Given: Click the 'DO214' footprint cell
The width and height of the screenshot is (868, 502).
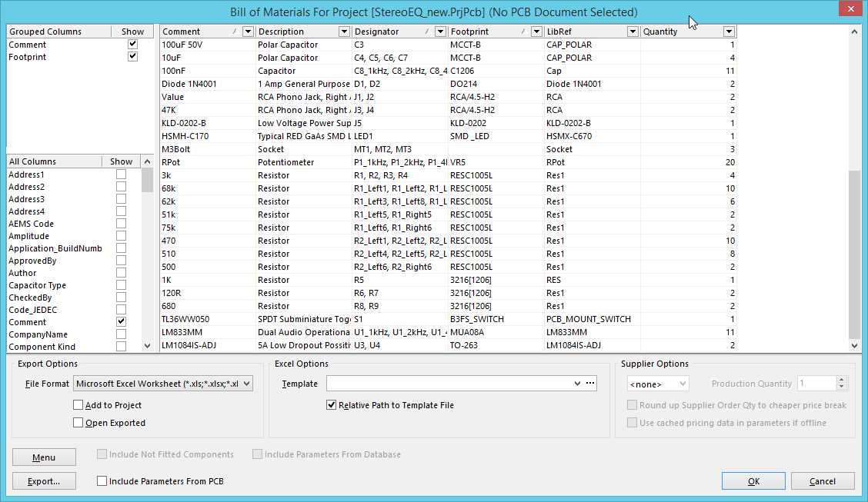Looking at the screenshot, I should [496, 84].
